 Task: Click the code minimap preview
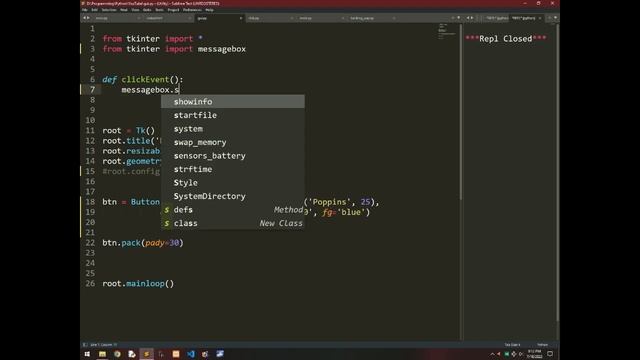(x=447, y=32)
